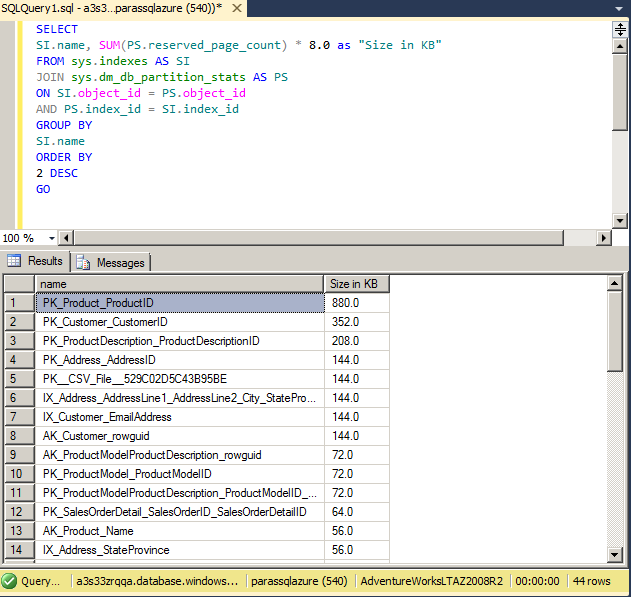
Task: Close the SQLQuery1.sql tab
Action: [x=237, y=8]
